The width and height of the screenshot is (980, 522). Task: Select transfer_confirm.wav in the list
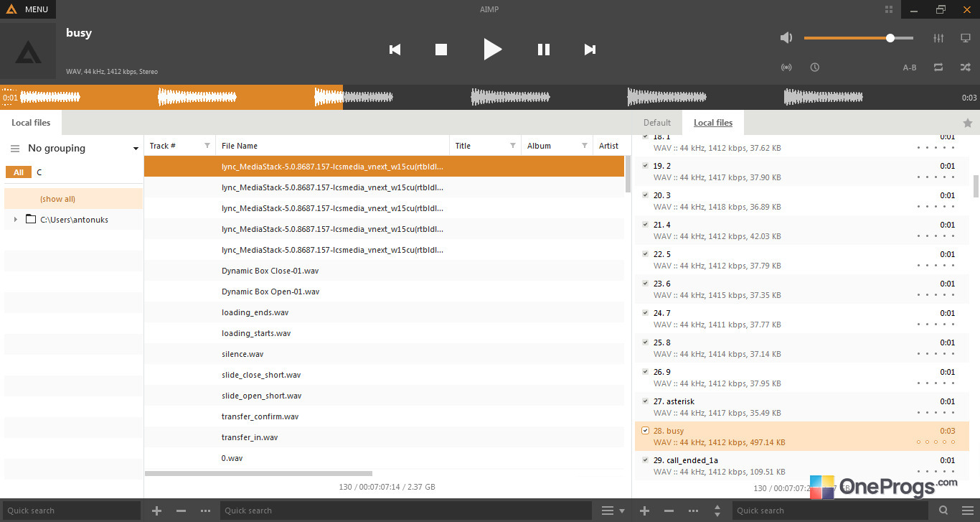click(385, 416)
